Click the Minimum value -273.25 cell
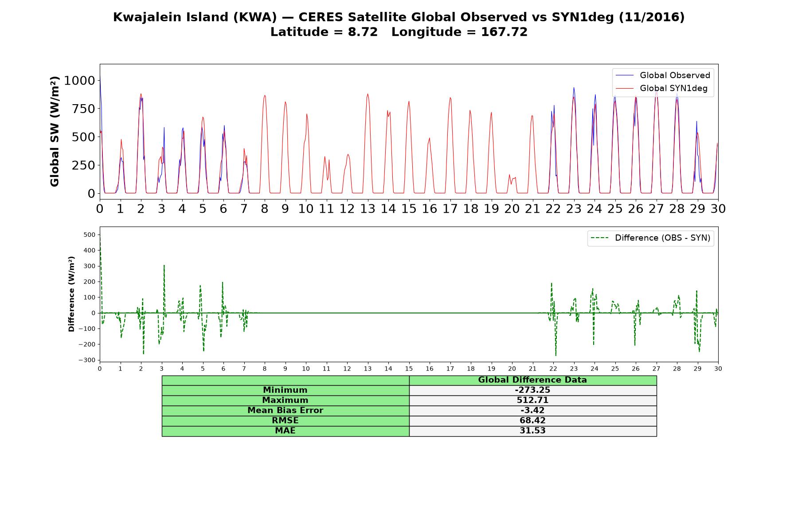 tap(532, 390)
